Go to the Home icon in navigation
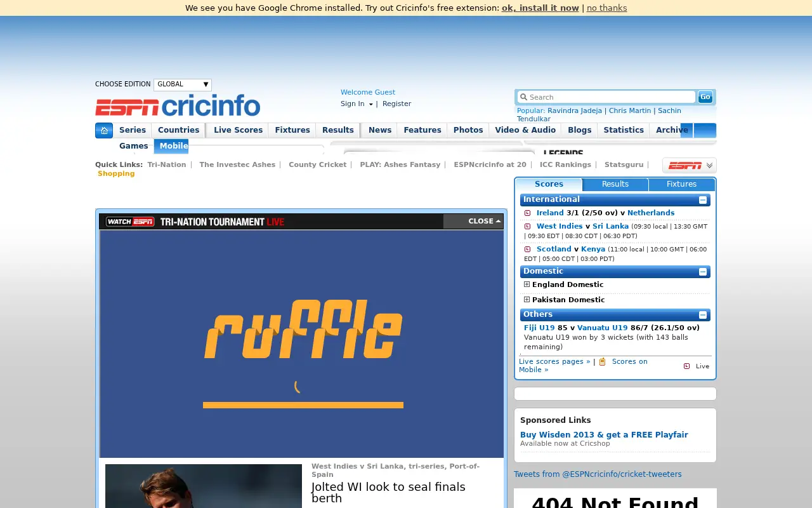 point(104,130)
